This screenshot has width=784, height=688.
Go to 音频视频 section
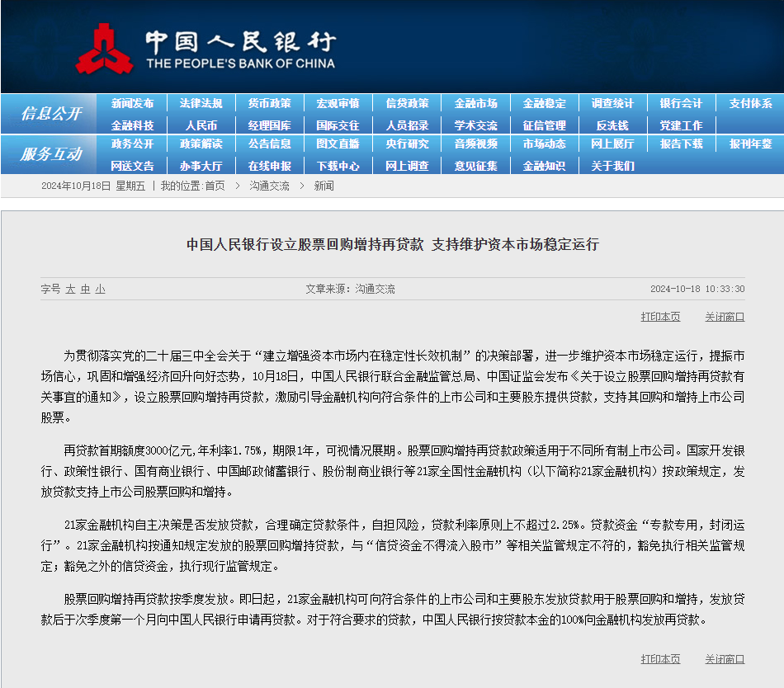pyautogui.click(x=475, y=144)
